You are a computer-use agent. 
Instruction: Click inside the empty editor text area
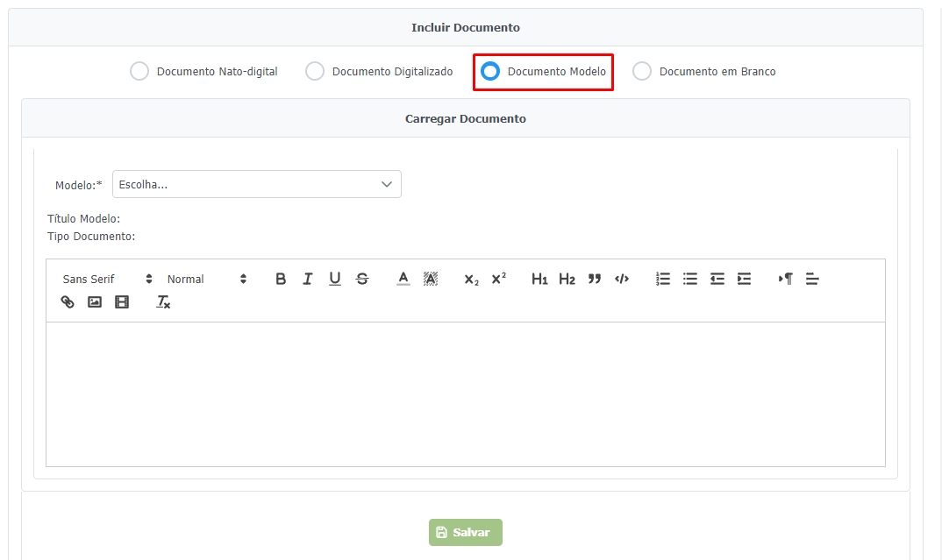pyautogui.click(x=465, y=393)
